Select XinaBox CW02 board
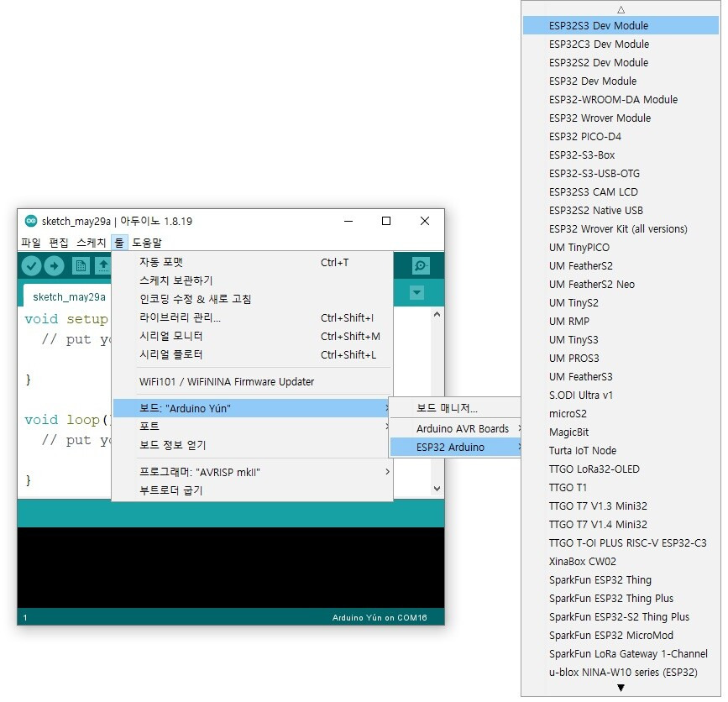This screenshot has width=728, height=702. point(621,561)
